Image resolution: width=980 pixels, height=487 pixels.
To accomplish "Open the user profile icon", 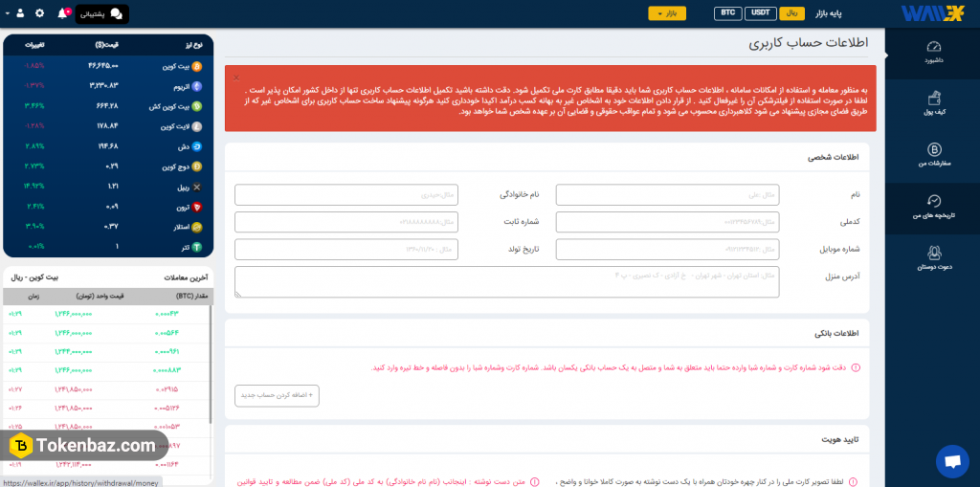I will (21, 13).
